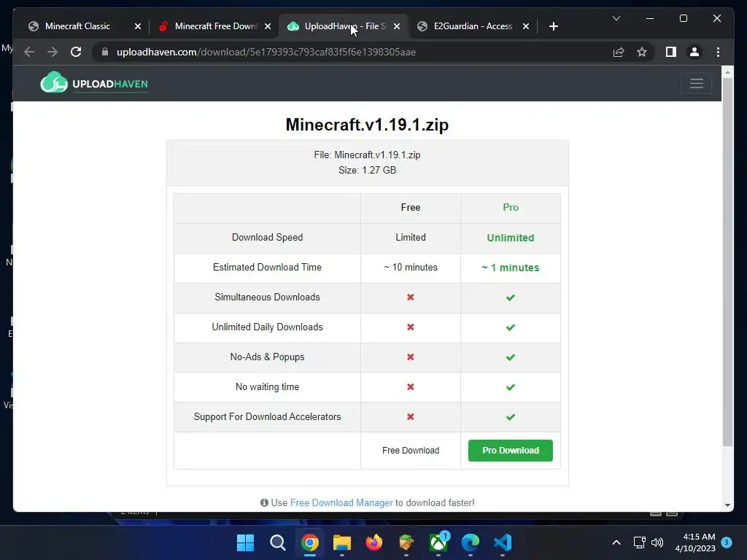Open the Chrome side panel icon

point(671,52)
